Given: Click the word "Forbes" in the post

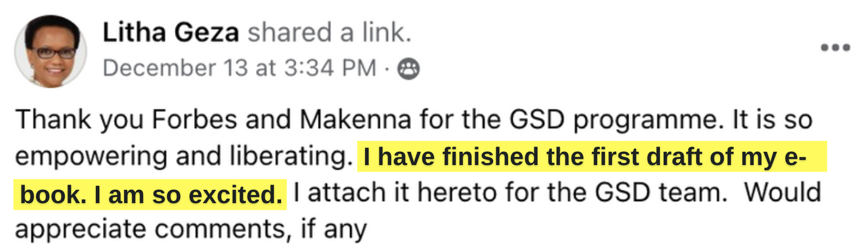Looking at the screenshot, I should [x=195, y=119].
